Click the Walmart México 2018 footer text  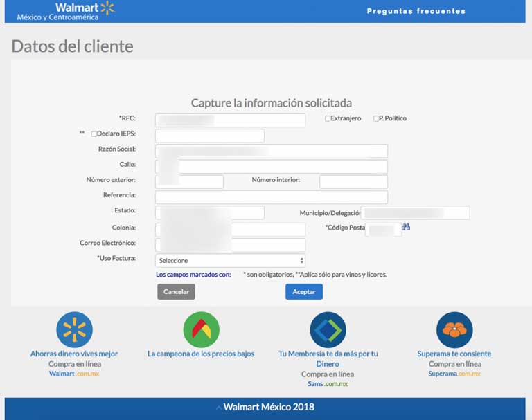tap(269, 407)
